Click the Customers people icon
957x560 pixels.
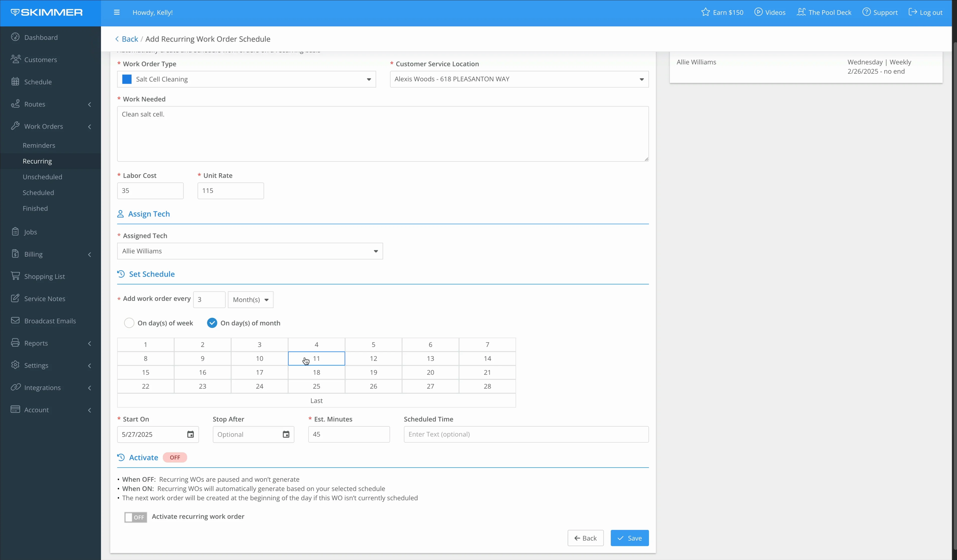click(15, 59)
